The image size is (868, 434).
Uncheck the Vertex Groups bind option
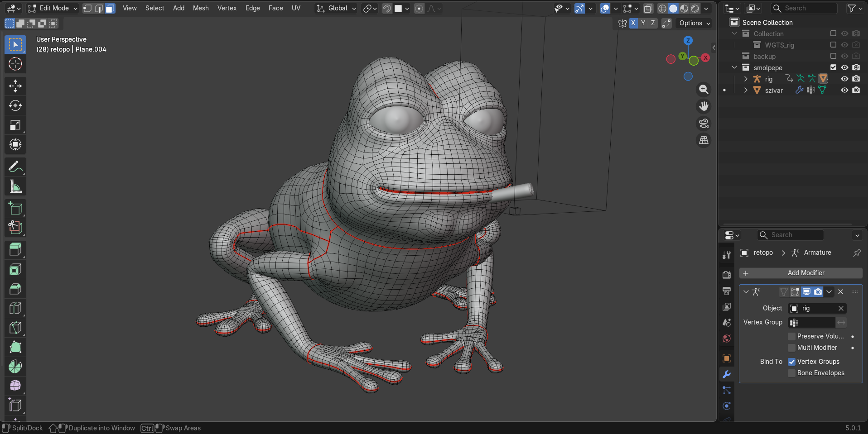point(791,362)
